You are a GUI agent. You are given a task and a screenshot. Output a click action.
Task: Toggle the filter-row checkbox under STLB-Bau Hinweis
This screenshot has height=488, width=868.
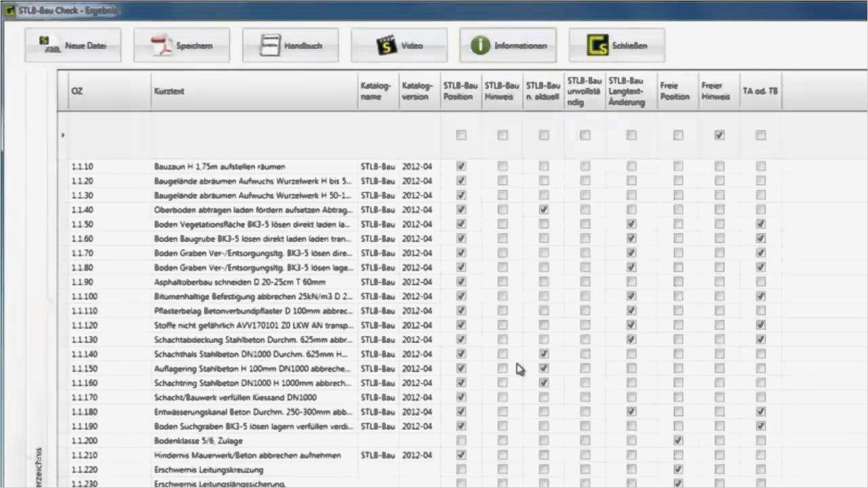pos(502,135)
